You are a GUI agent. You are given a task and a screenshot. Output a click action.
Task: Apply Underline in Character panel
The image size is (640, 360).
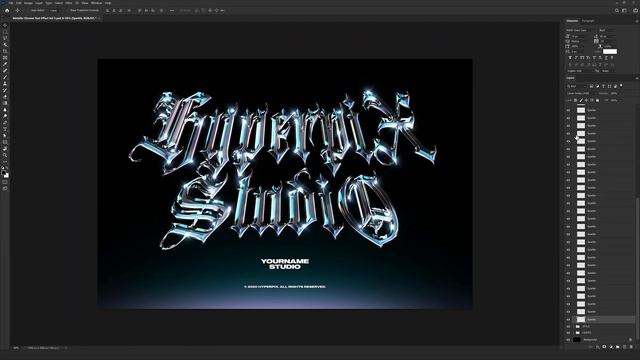[606, 58]
